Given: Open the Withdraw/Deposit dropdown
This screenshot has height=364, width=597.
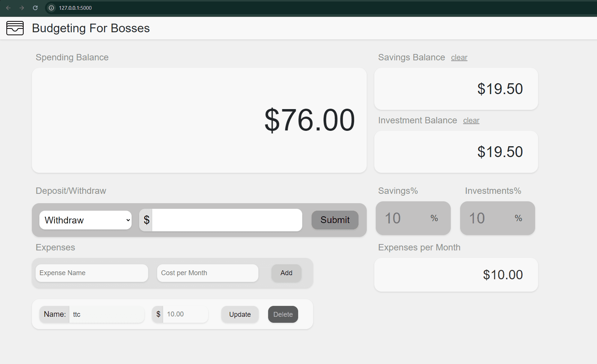Looking at the screenshot, I should coord(85,220).
